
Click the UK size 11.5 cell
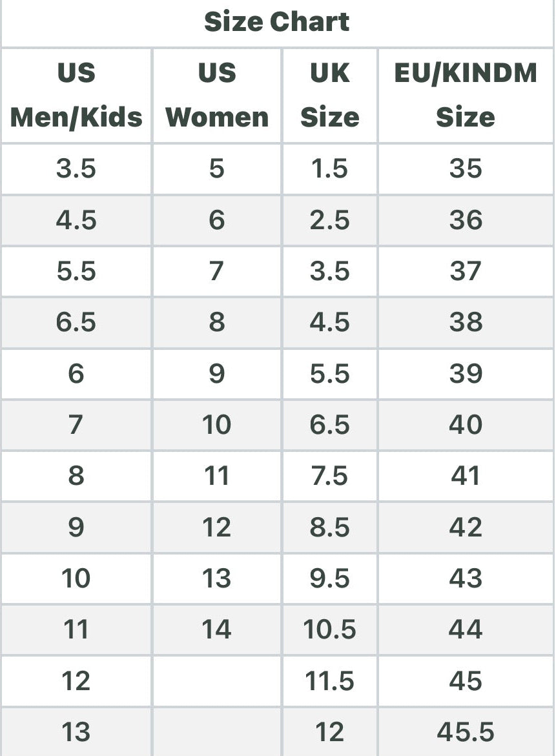(330, 681)
